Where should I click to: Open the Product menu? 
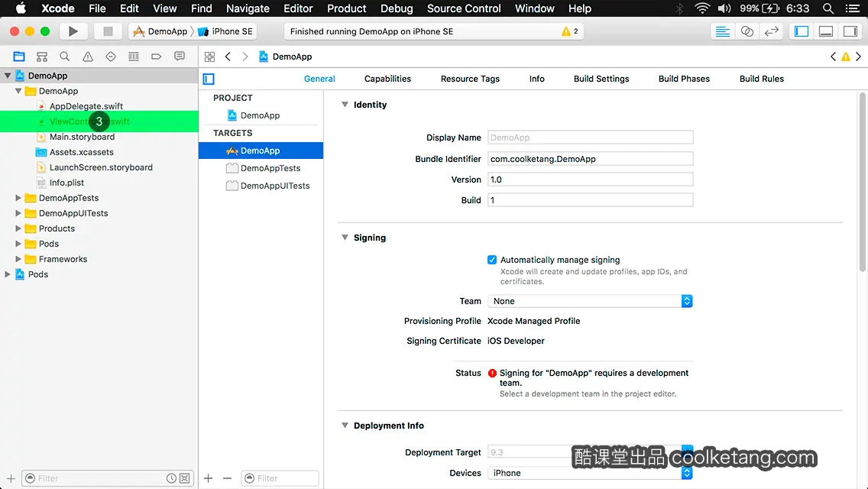[x=347, y=8]
